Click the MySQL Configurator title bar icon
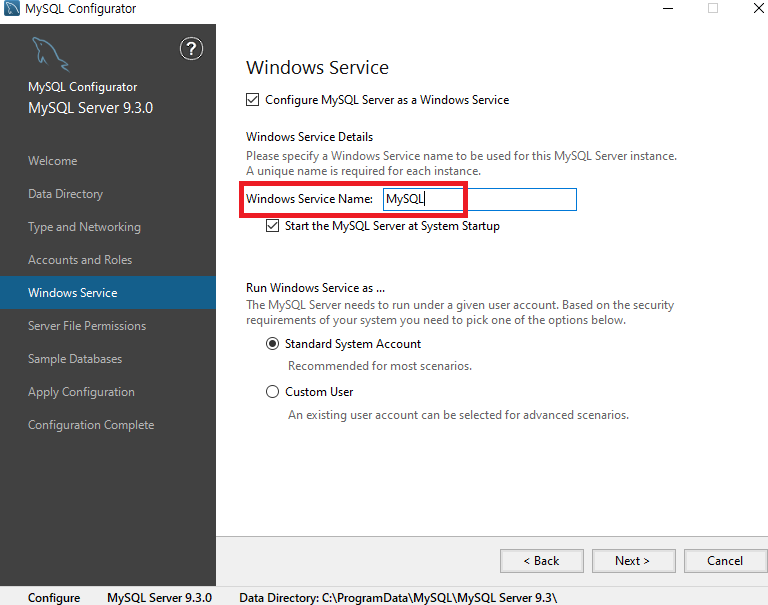768x605 pixels. click(11, 8)
